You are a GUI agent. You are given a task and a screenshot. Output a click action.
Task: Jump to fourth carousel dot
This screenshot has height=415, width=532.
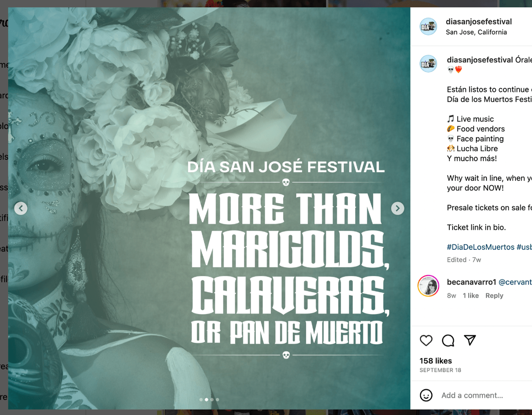pyautogui.click(x=218, y=399)
